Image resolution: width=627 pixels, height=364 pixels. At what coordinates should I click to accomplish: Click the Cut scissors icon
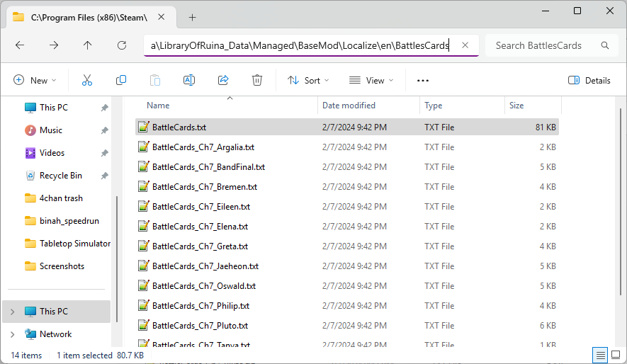[86, 80]
